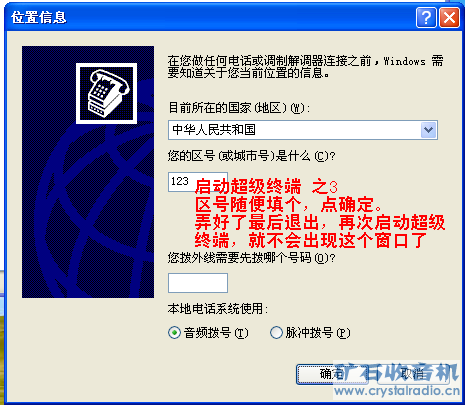Click the empty outside line number field
Viewport: 465px width, 405px height.
198,283
